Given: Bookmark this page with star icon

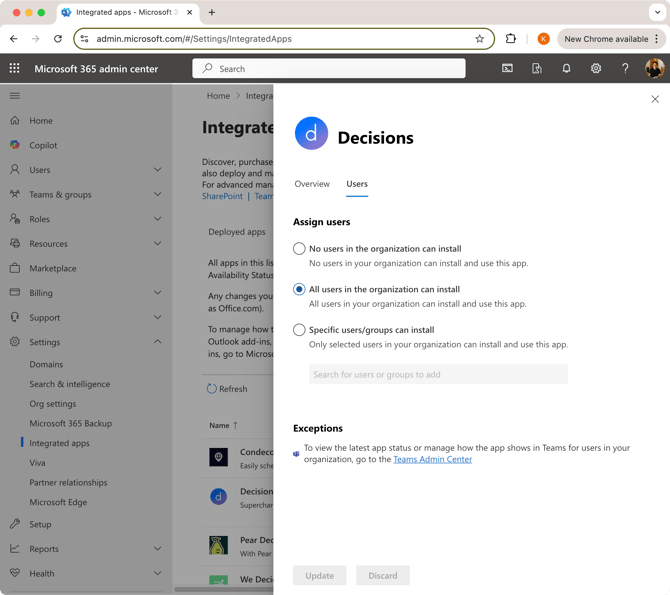Looking at the screenshot, I should pos(479,39).
